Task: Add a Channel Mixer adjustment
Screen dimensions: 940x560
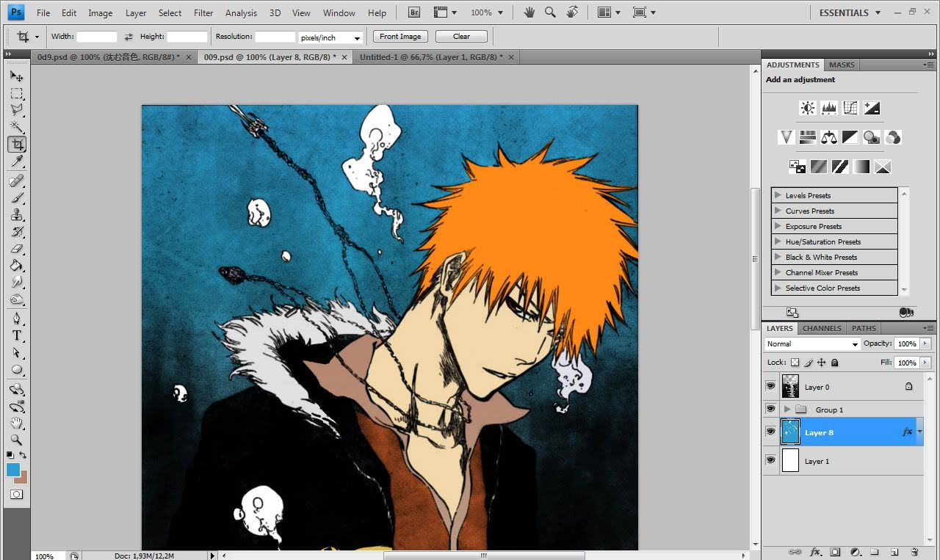Action: pyautogui.click(x=893, y=137)
